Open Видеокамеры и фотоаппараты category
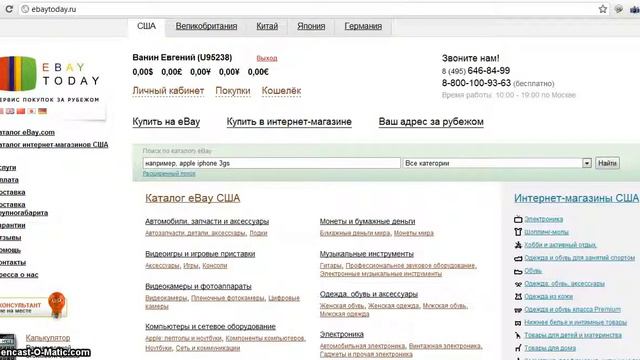This screenshot has height=360, width=640. [x=198, y=286]
